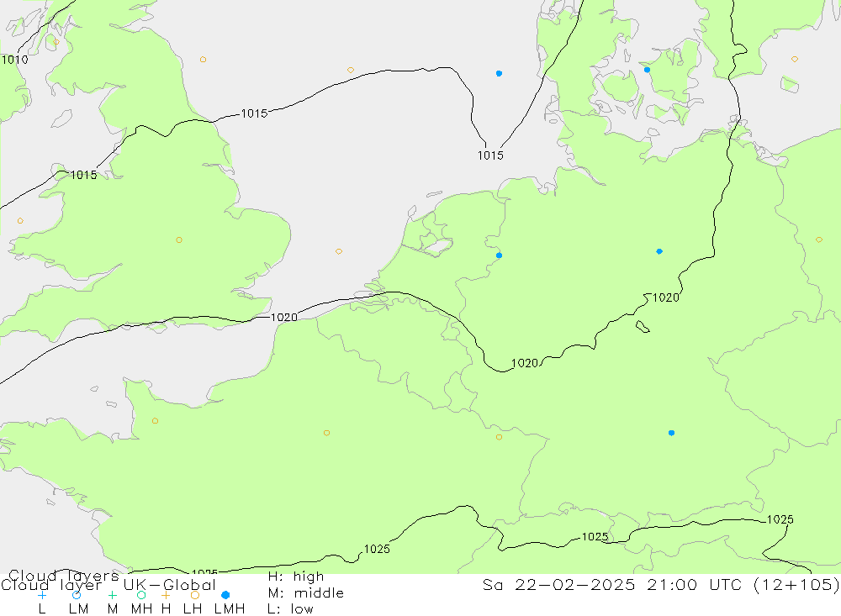The width and height of the screenshot is (841, 616).
Task: Click the 1025 label over Switzerland
Action: pos(595,537)
